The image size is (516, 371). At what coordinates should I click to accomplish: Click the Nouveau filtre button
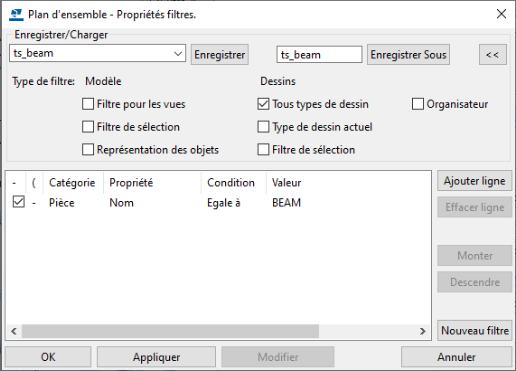pos(474,331)
